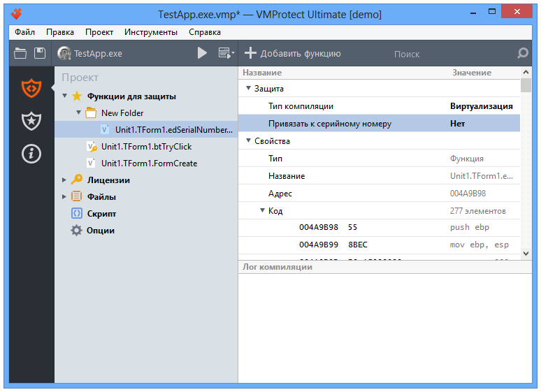Click the search magnifier icon
541x392 pixels.
[x=523, y=53]
